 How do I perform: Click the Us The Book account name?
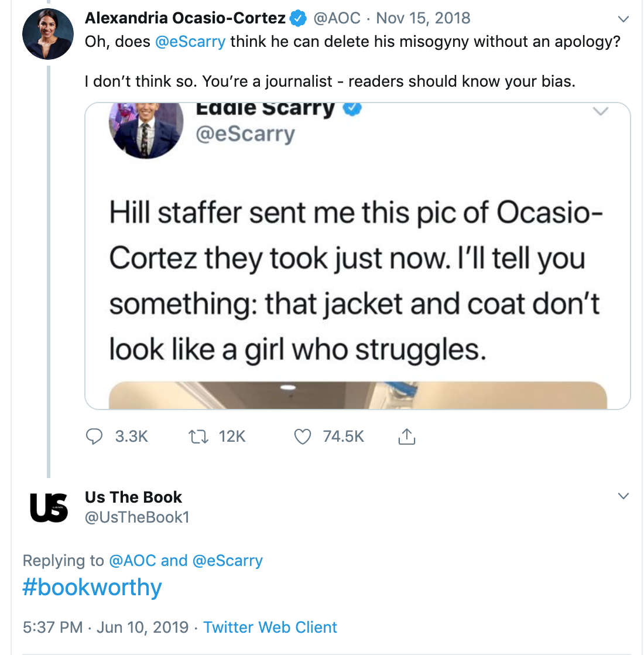coord(133,497)
